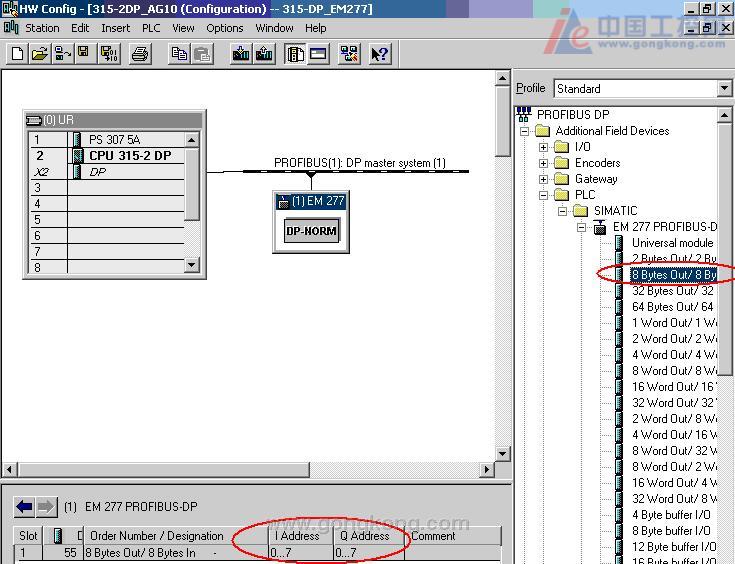Click the EM 277 PROFIBUS-DP catalog device icon

(x=600, y=227)
